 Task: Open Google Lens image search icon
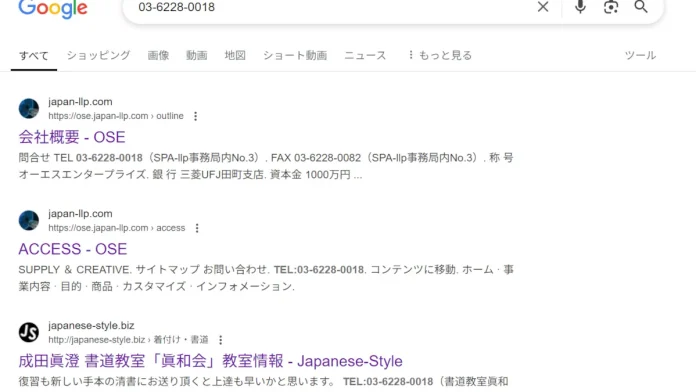click(611, 7)
